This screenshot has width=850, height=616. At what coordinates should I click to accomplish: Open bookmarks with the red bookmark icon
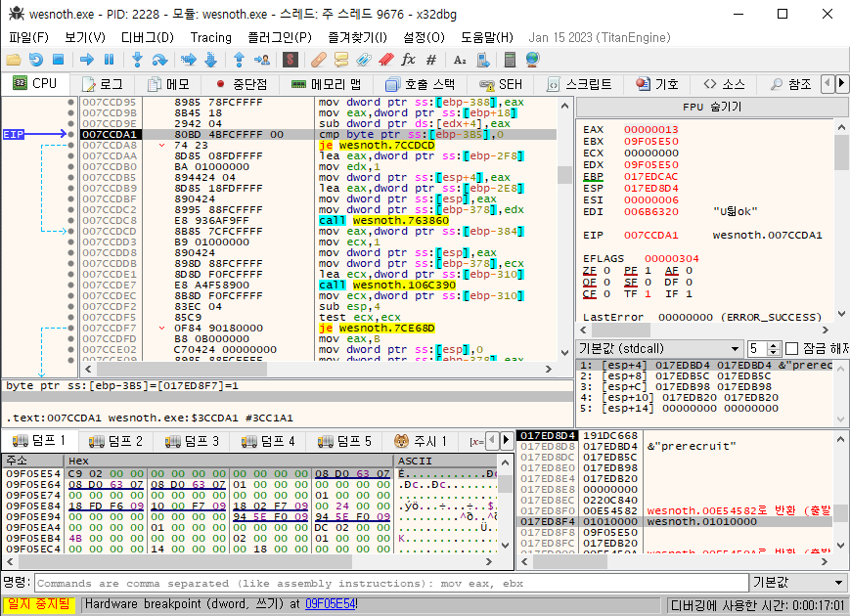(386, 60)
